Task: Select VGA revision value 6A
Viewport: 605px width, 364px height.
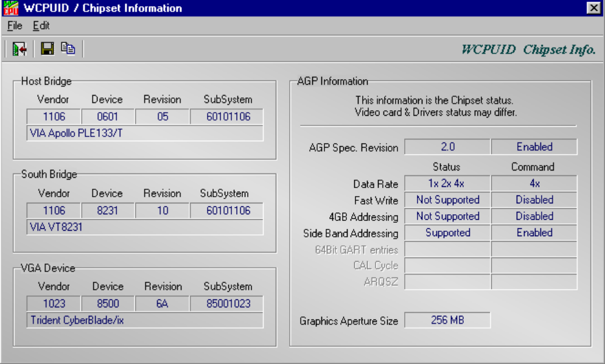Action: [x=163, y=303]
